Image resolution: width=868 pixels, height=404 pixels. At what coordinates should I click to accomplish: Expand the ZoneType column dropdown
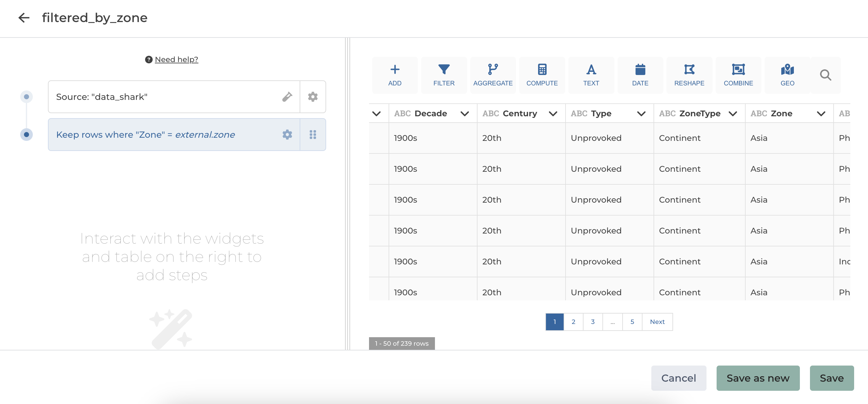pos(733,114)
